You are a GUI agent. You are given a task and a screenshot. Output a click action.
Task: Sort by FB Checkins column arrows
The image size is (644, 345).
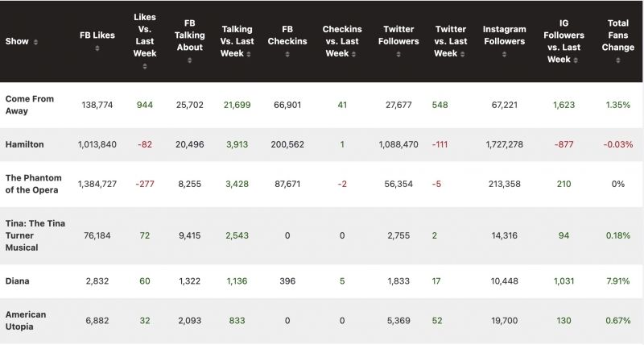(x=289, y=54)
